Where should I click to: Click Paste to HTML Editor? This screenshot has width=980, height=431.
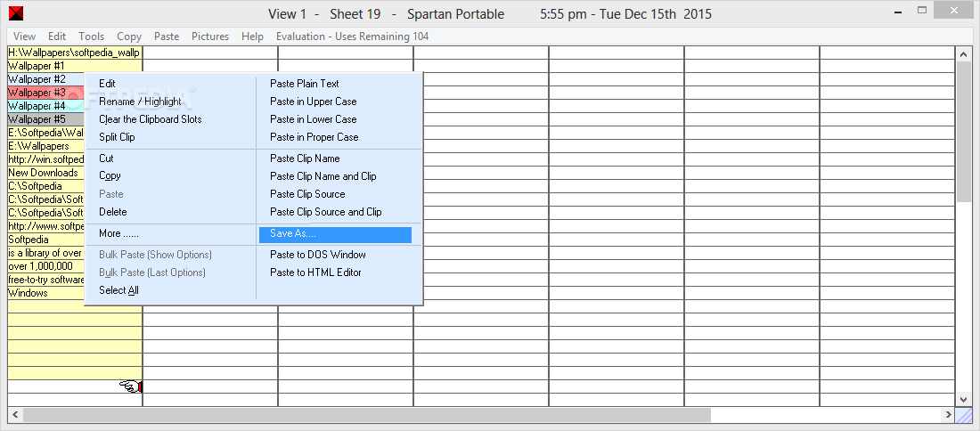[315, 272]
